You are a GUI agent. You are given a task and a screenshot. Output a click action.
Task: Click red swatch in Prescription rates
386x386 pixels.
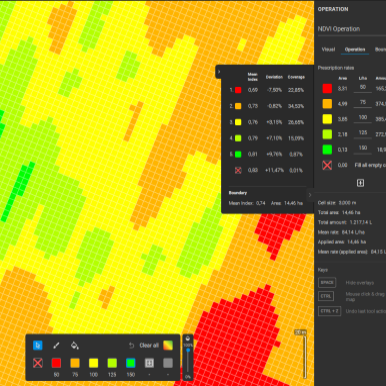click(x=327, y=88)
